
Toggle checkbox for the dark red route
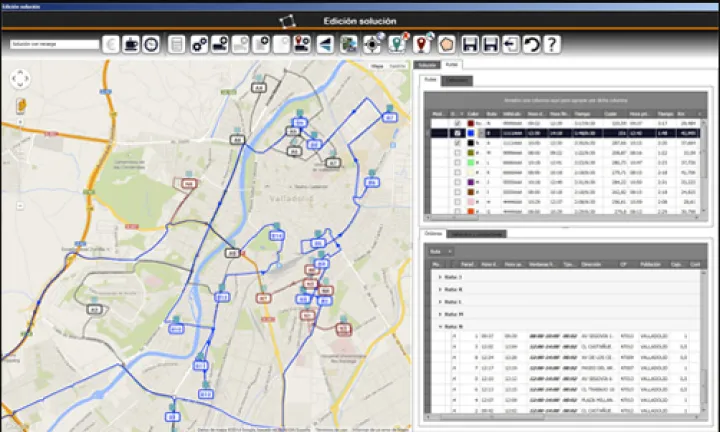click(x=458, y=123)
